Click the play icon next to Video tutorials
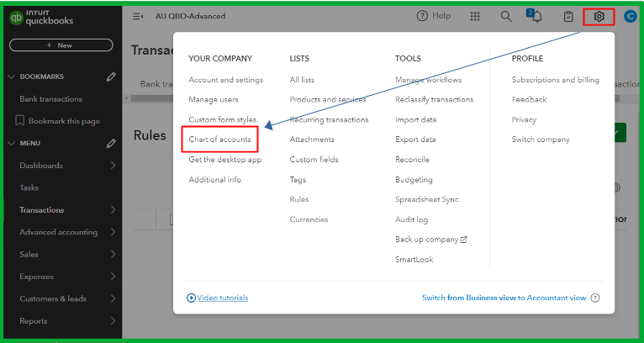Screen dimensions: 644x343 [x=191, y=298]
